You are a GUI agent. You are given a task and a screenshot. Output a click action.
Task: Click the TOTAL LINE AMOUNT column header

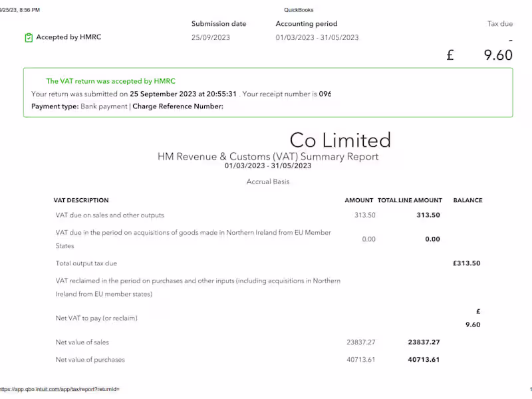pyautogui.click(x=410, y=200)
